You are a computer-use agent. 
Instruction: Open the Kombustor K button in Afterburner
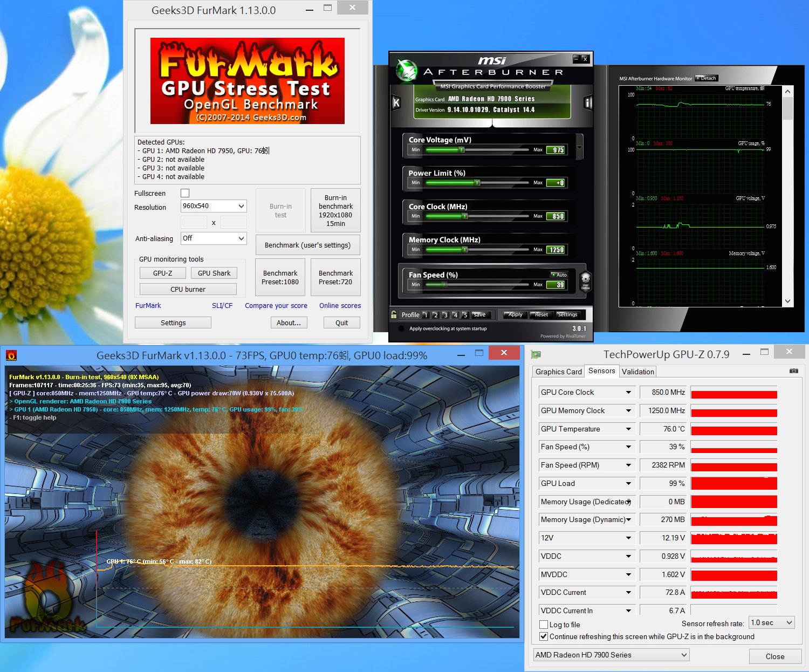pyautogui.click(x=396, y=102)
